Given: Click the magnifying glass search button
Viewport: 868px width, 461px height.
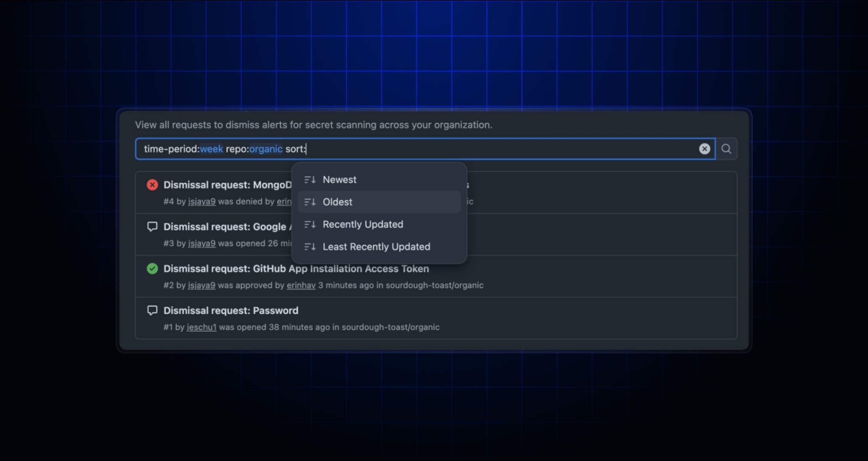Looking at the screenshot, I should [x=726, y=149].
